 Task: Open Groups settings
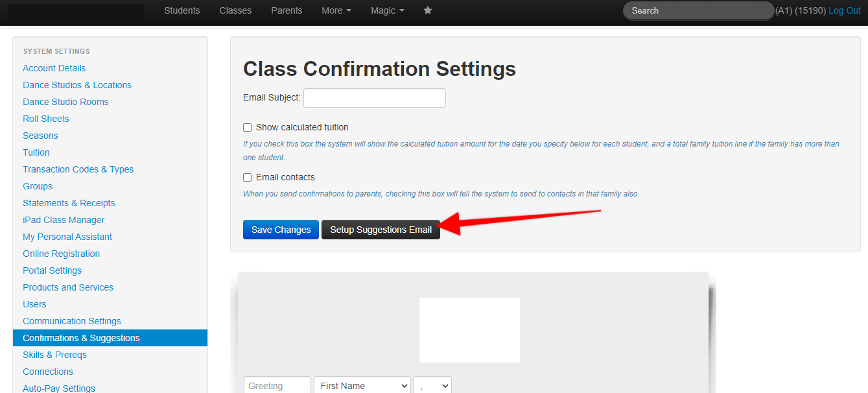point(38,186)
